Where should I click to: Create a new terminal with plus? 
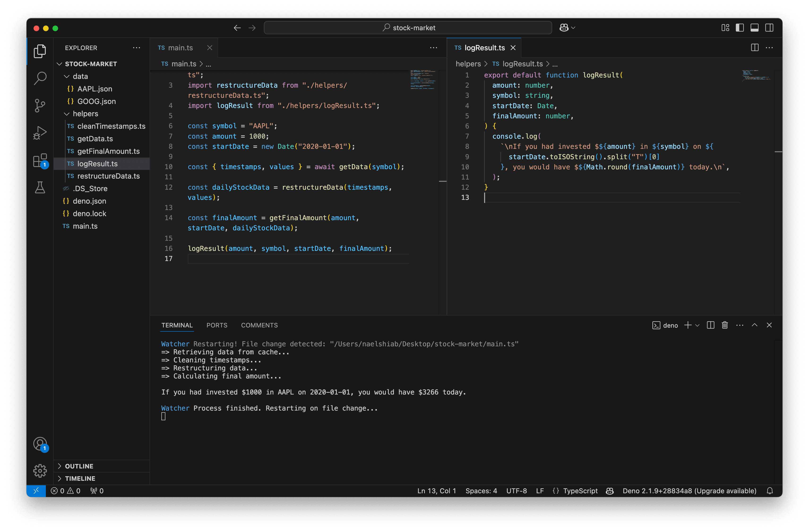point(688,325)
